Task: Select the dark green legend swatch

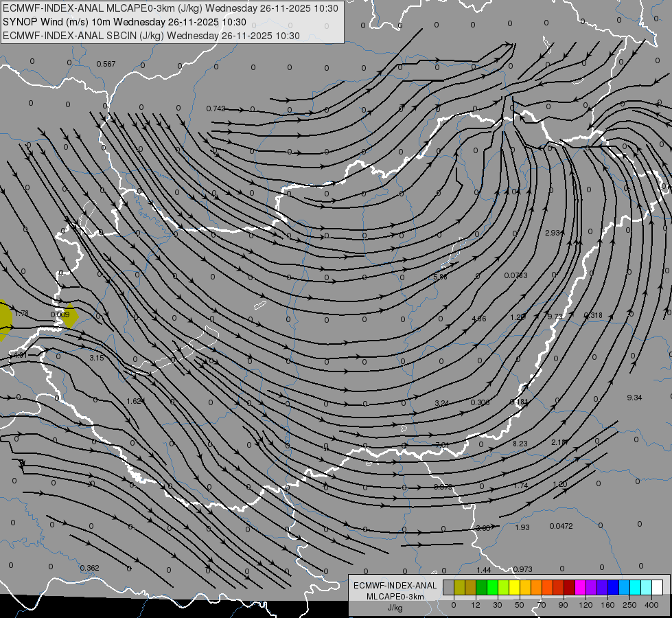Action: [x=482, y=587]
